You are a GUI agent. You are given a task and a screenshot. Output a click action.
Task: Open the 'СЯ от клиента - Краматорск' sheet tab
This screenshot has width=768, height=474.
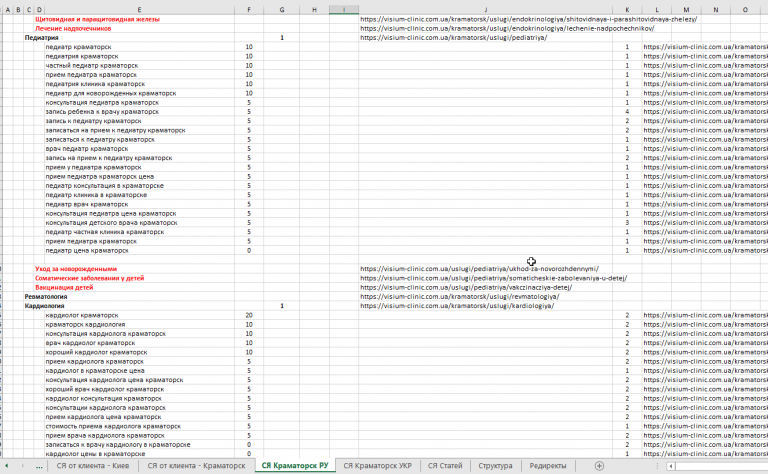click(x=196, y=466)
